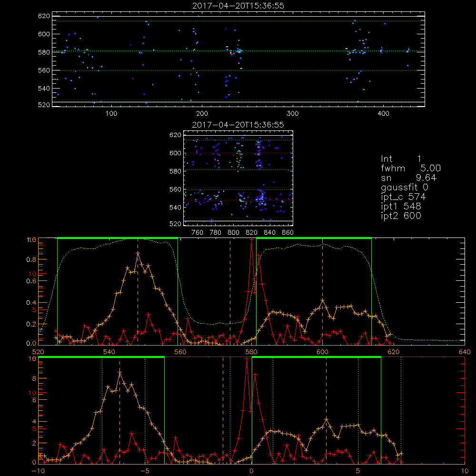Click x-axis label '820' of middle plot

(x=251, y=233)
